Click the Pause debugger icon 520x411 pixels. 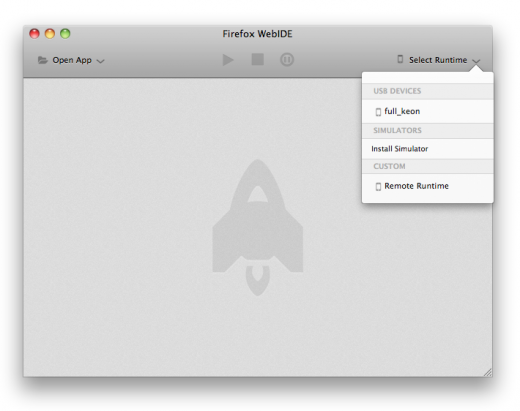[287, 60]
